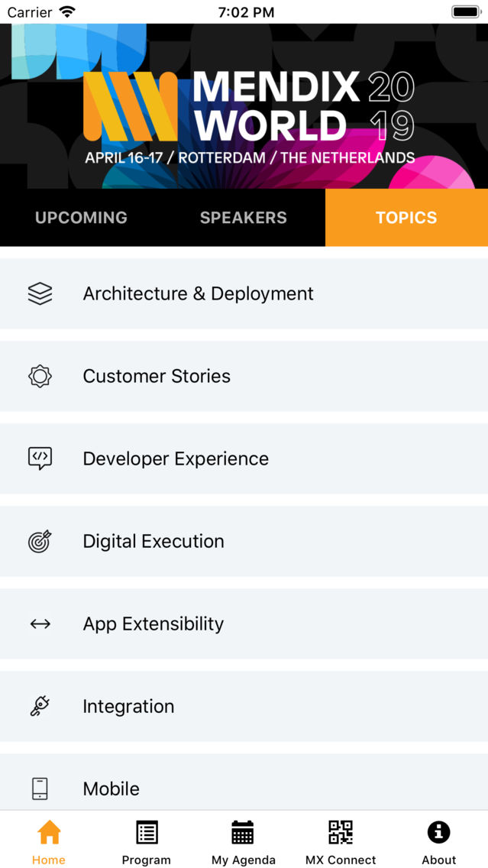Switch to the Upcoming tab
488x868 pixels.
tap(81, 218)
